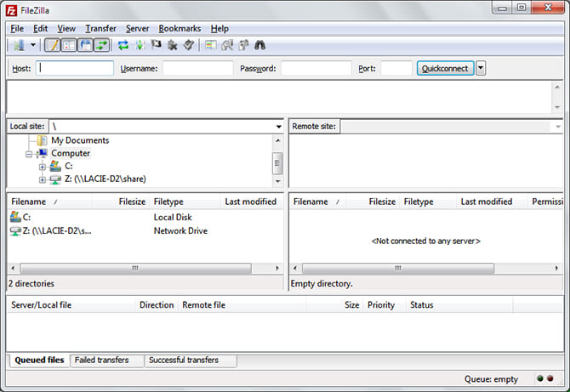The image size is (570, 392).
Task: Select Computer in the local tree
Action: [71, 153]
